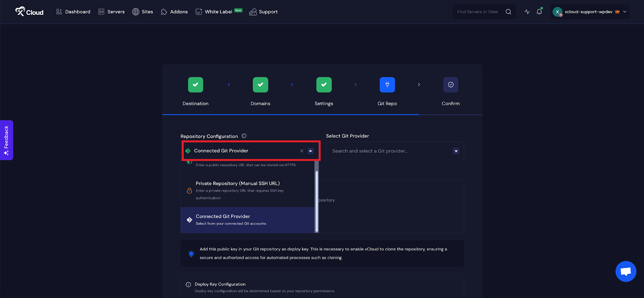Click the search magnifier icon
644x298 pixels.
[508, 12]
